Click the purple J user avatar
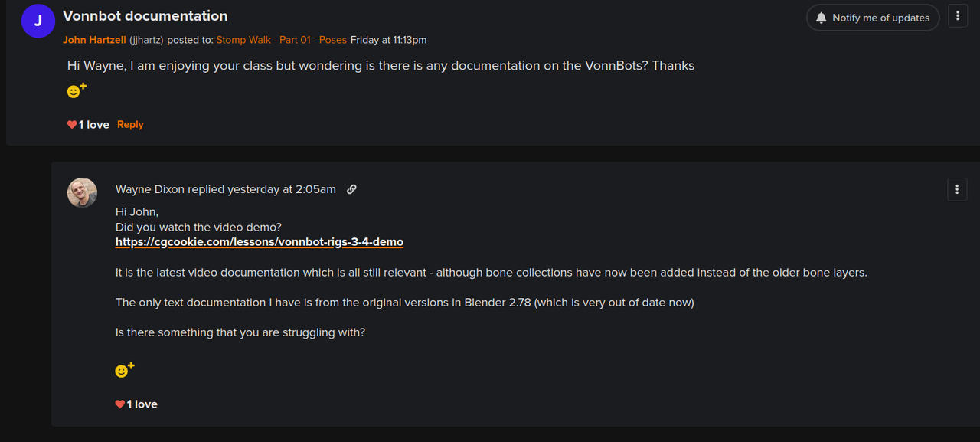Viewport: 980px width, 442px height. pos(38,21)
